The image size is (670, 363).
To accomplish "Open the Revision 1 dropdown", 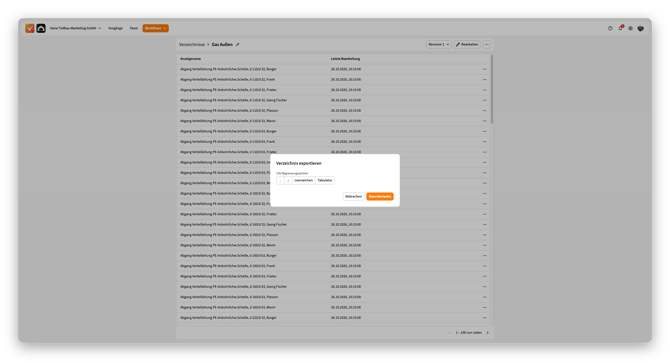I will click(438, 44).
